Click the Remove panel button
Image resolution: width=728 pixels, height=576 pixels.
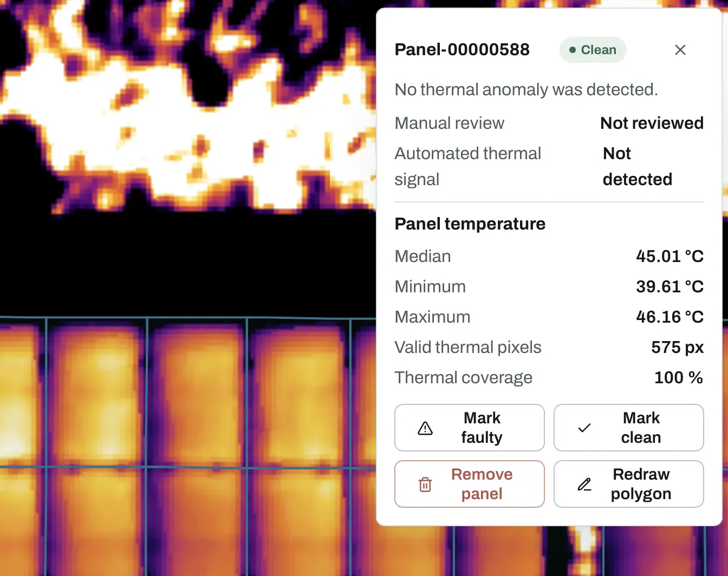point(470,484)
